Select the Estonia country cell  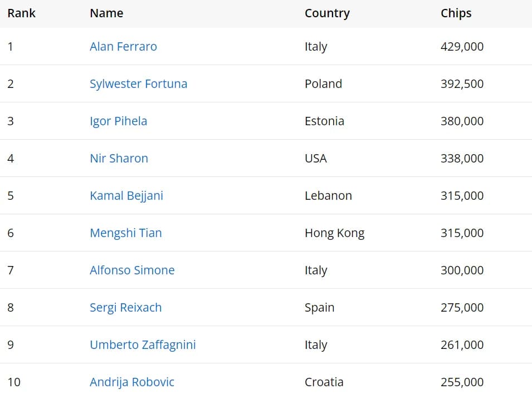pyautogui.click(x=324, y=121)
